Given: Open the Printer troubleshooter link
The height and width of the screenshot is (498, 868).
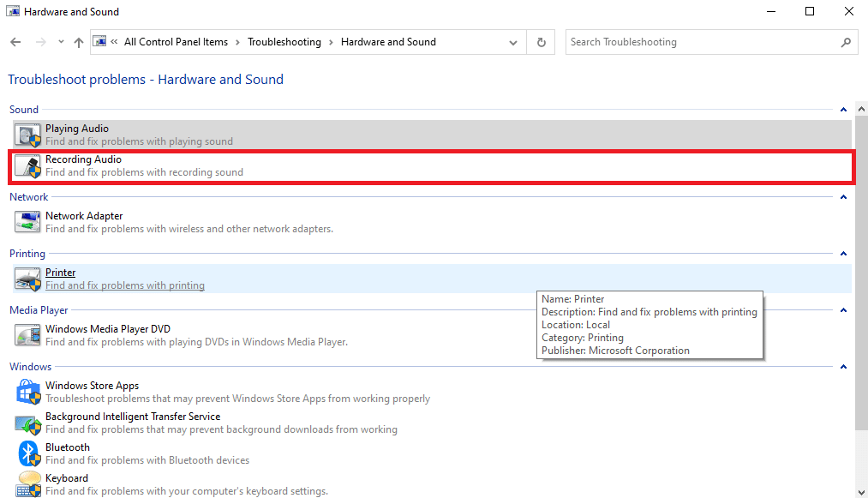Looking at the screenshot, I should [60, 273].
